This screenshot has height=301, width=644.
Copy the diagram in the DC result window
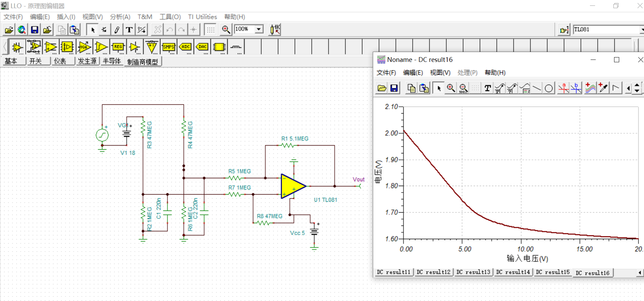click(411, 88)
